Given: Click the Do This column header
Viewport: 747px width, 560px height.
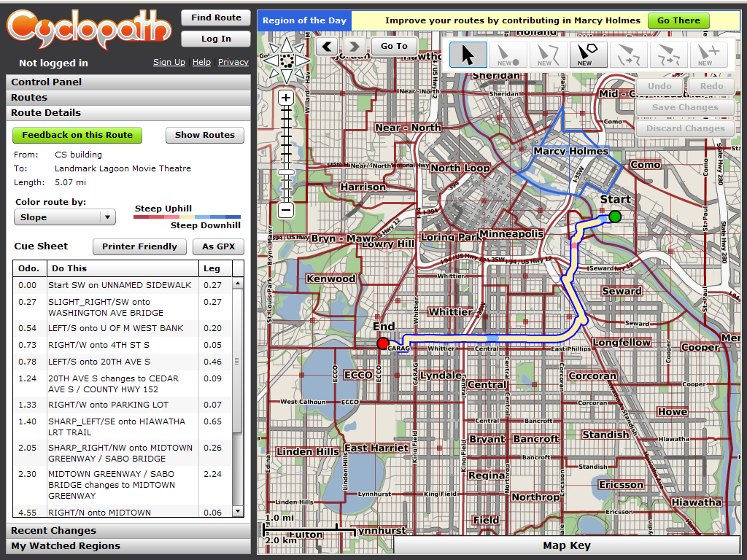Looking at the screenshot, I should (123, 268).
